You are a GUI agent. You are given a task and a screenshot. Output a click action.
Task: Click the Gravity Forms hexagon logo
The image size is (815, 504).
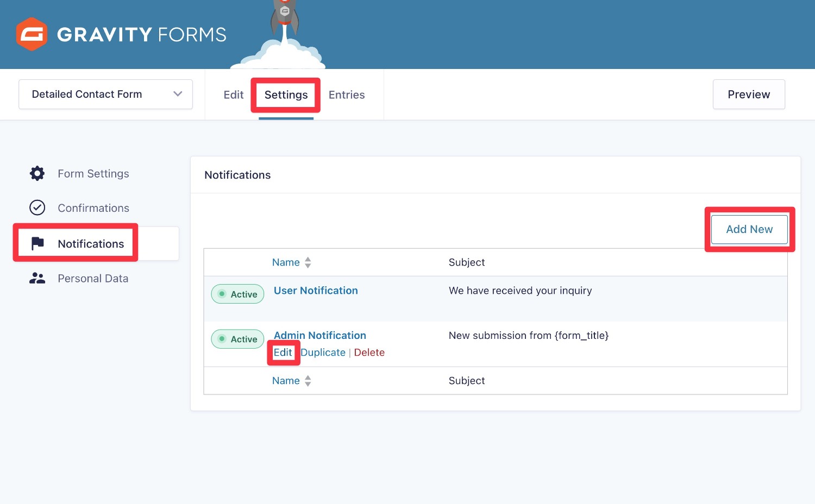tap(32, 34)
